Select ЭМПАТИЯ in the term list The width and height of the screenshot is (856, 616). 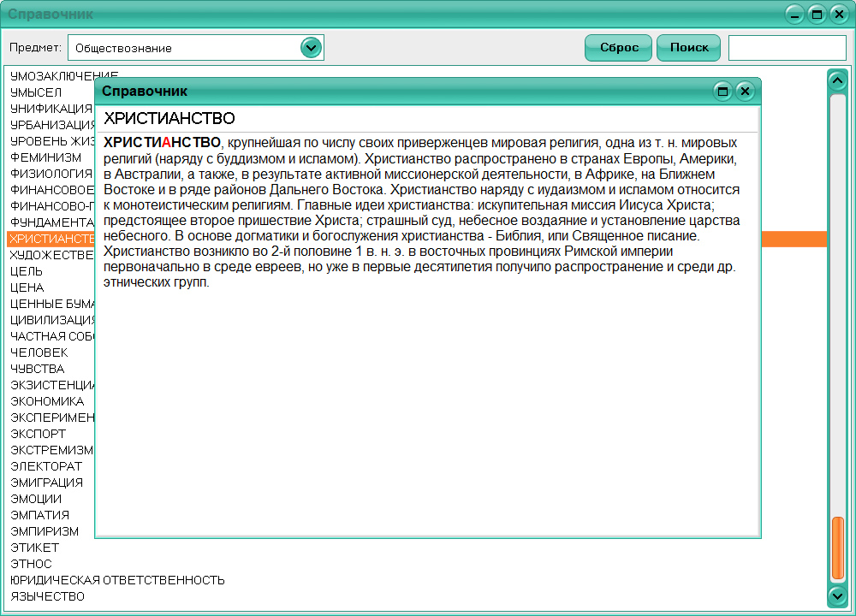[x=40, y=515]
